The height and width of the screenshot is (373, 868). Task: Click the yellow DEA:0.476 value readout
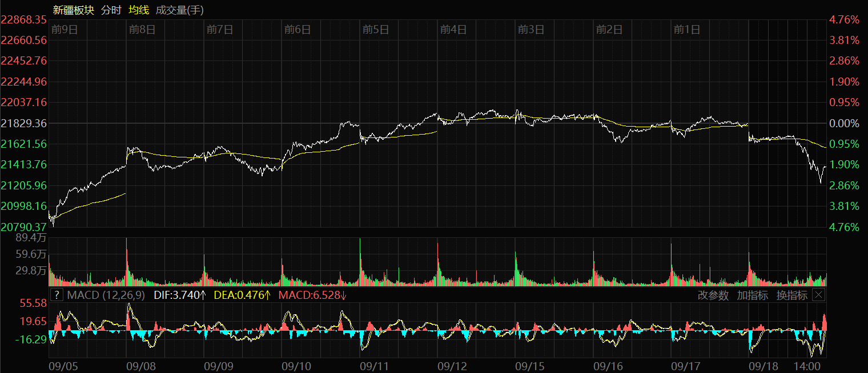242,295
